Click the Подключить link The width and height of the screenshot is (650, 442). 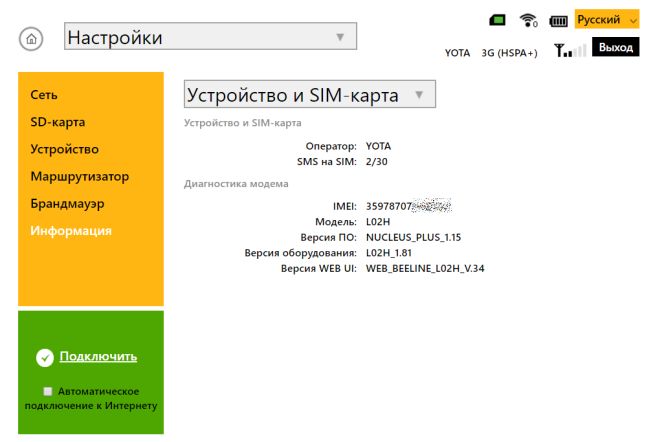98,356
